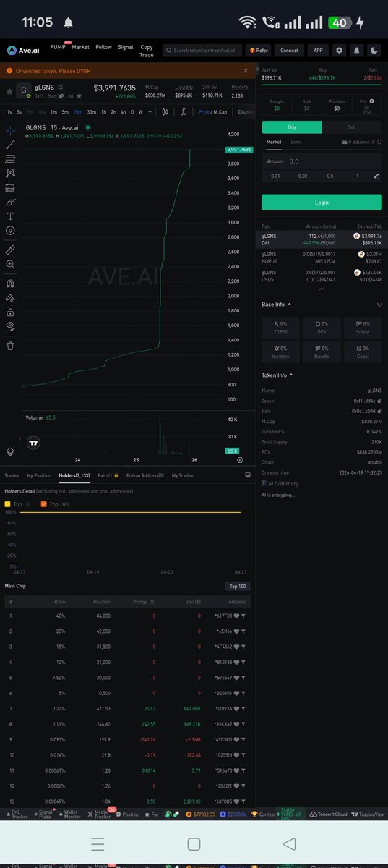
Task: Toggle the Top 10 checkbox
Action: (x=7, y=503)
